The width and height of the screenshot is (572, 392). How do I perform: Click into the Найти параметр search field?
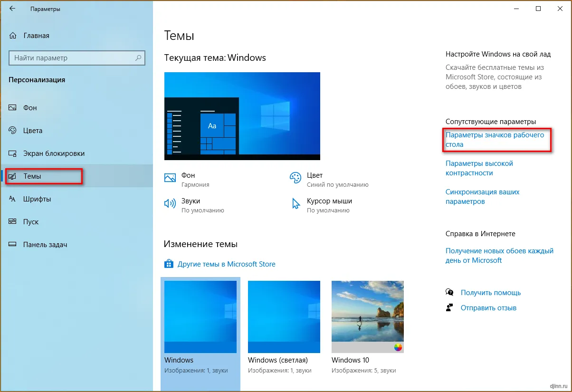click(77, 58)
